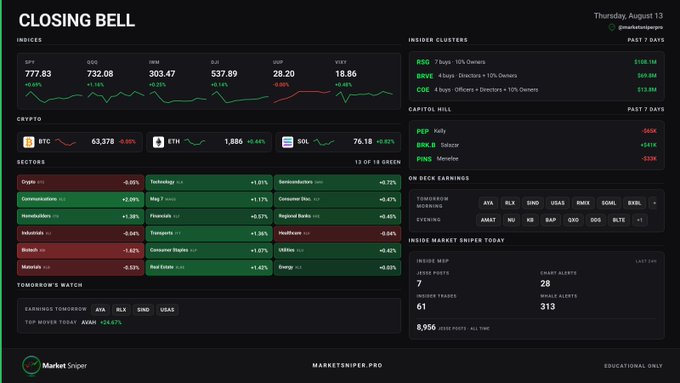Viewport: 680px width, 383px height.
Task: Select the Semiconductors sector tile
Action: (x=337, y=183)
